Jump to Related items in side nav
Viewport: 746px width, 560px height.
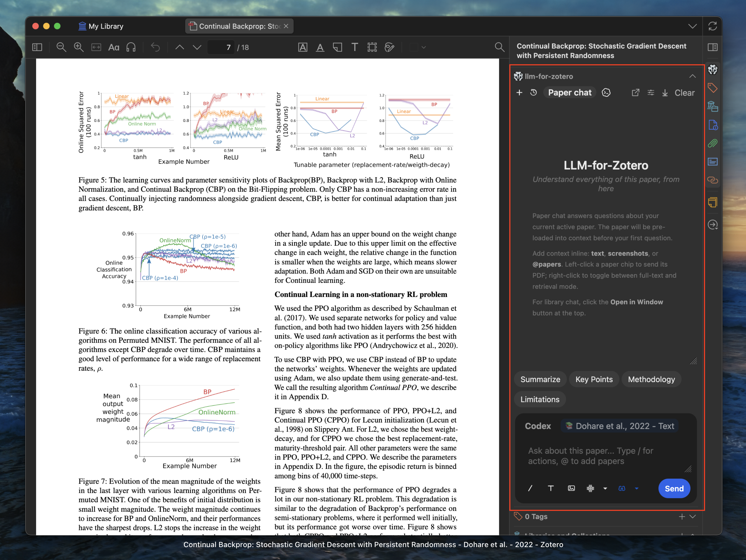pyautogui.click(x=713, y=180)
